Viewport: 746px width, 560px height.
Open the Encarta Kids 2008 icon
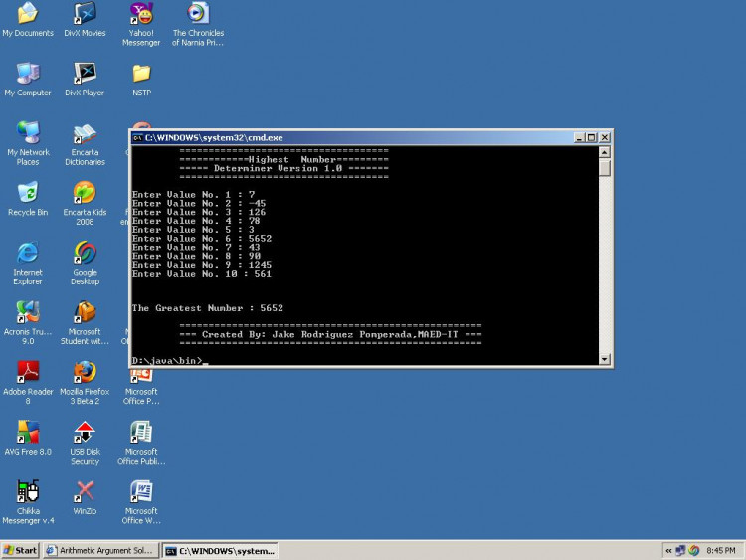85,193
